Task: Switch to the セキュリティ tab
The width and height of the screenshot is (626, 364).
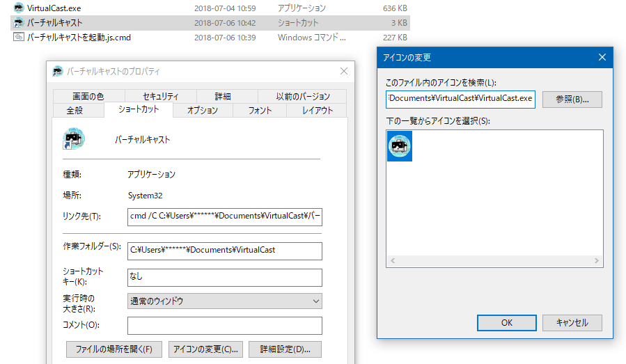Action: pos(160,96)
